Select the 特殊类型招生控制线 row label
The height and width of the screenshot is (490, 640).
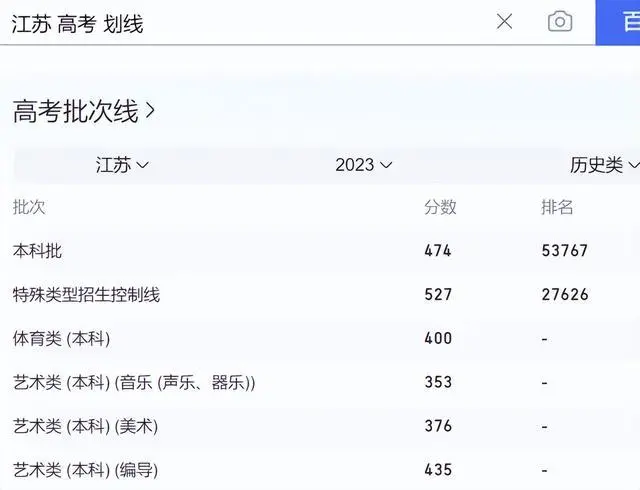(x=86, y=294)
